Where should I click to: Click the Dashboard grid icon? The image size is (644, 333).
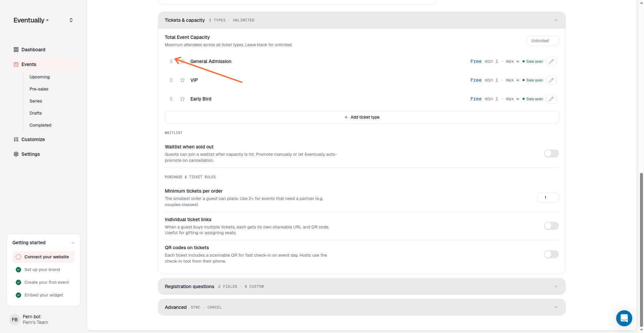pos(16,50)
